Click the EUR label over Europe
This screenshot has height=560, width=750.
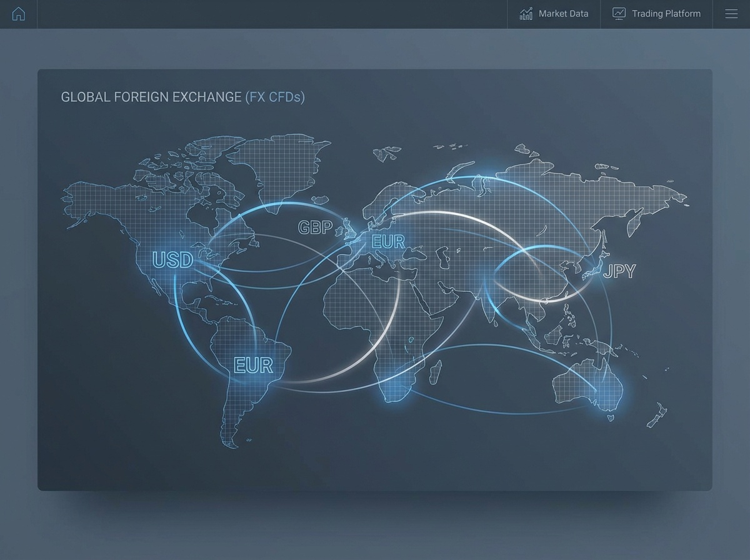tap(388, 242)
